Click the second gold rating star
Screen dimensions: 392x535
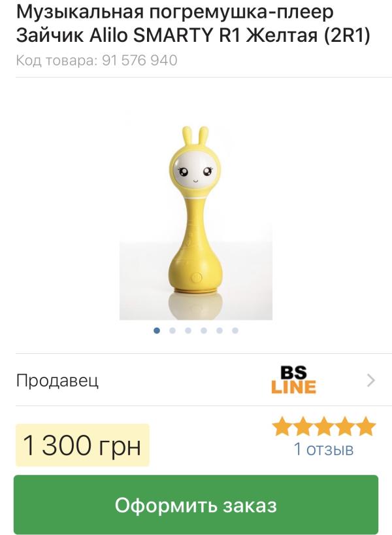point(302,426)
